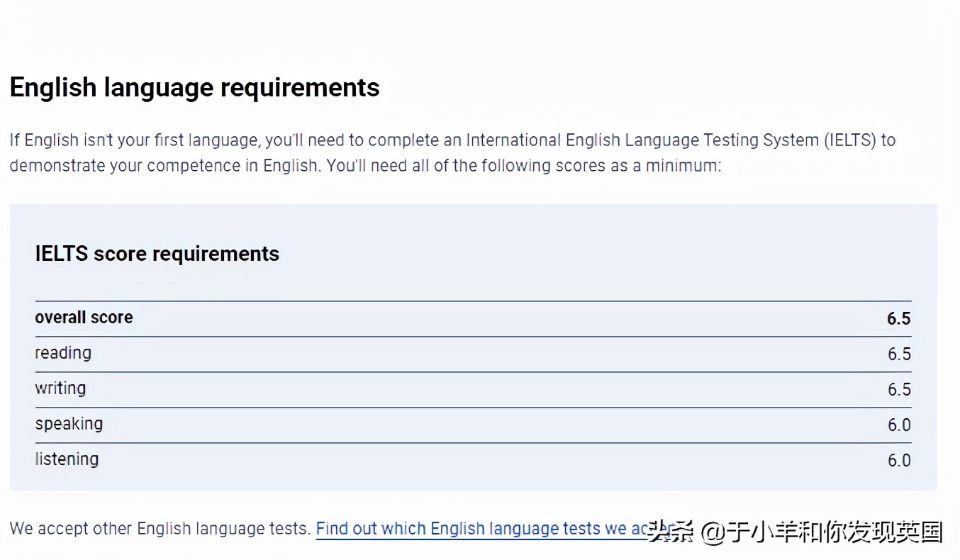The width and height of the screenshot is (960, 560).
Task: Click the "following scores as a minimum" phrase
Action: tap(601, 166)
